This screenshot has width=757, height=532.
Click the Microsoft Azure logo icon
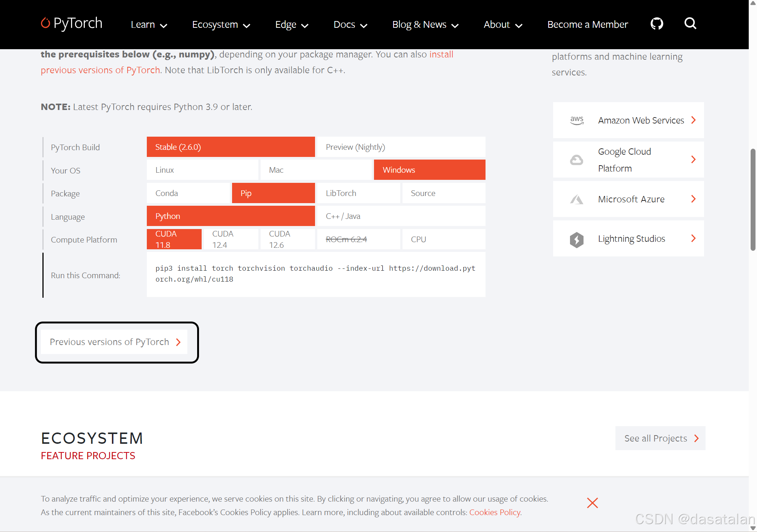click(x=577, y=199)
